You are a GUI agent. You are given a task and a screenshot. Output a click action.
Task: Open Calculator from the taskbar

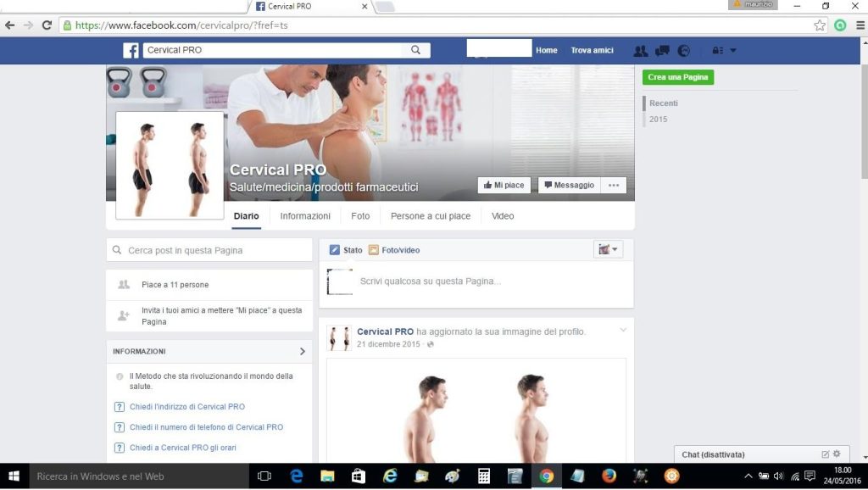click(x=484, y=476)
